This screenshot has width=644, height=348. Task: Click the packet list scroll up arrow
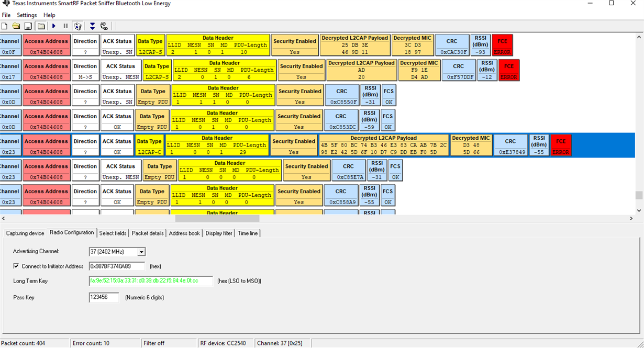pos(639,38)
